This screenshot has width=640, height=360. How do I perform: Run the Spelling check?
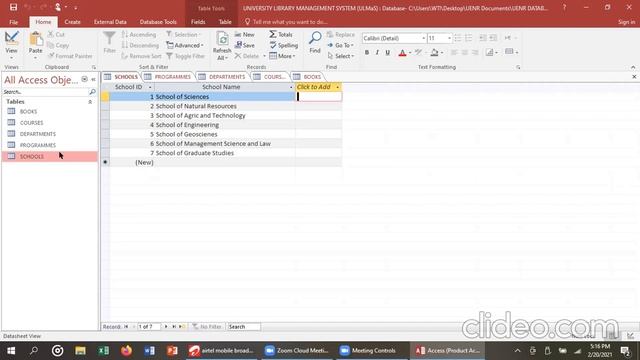pyautogui.click(x=284, y=45)
